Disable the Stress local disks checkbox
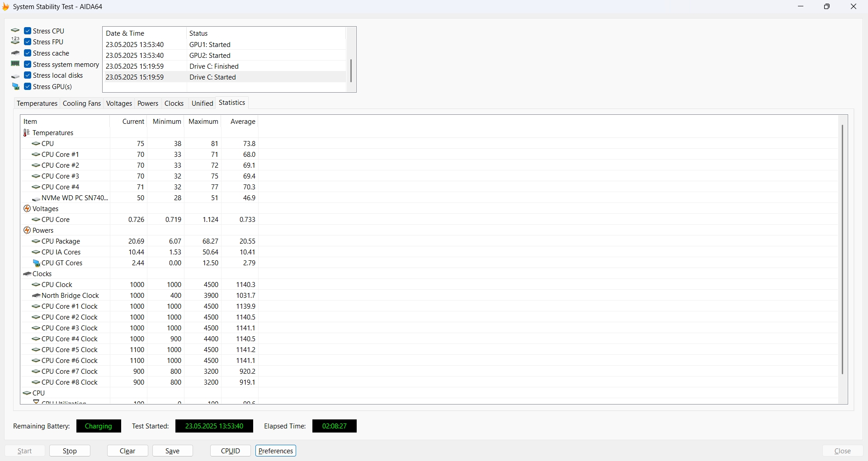This screenshot has height=461, width=868. [28, 75]
